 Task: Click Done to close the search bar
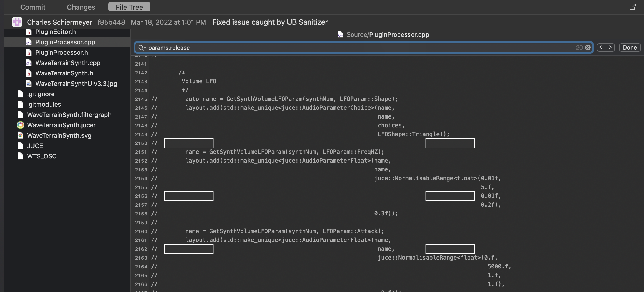click(630, 47)
